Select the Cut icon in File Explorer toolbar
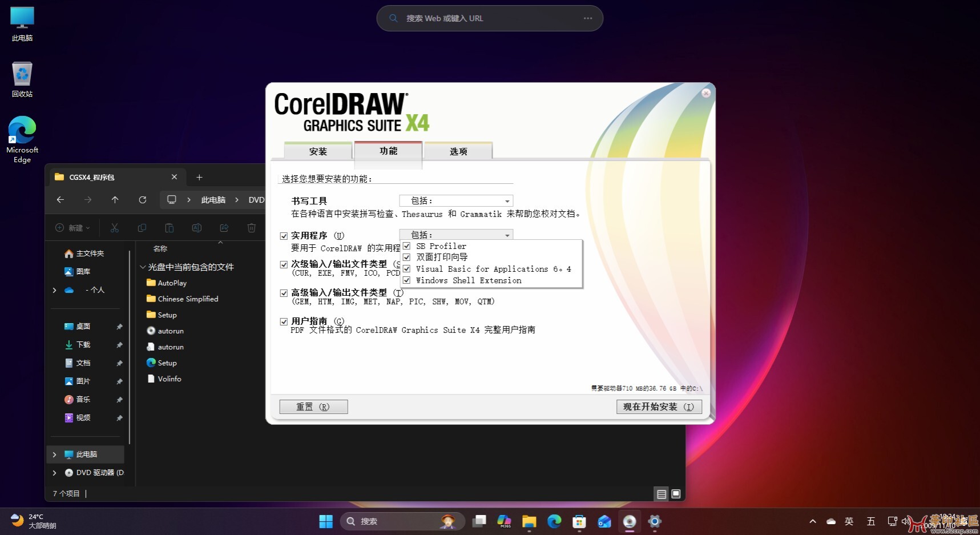980x535 pixels. coord(114,228)
